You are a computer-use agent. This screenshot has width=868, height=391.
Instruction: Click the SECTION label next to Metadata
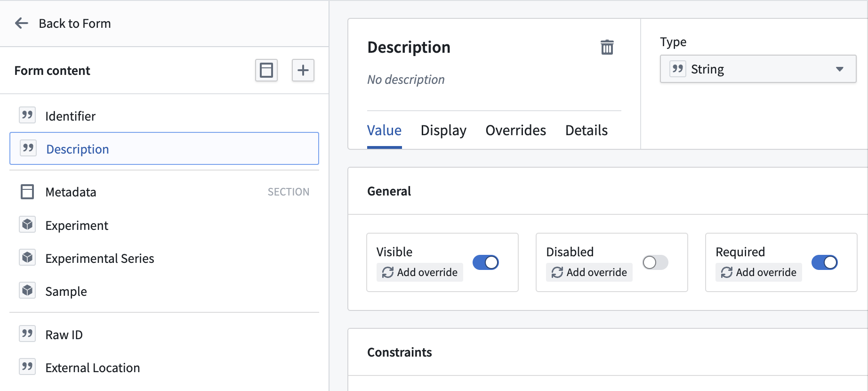[289, 192]
